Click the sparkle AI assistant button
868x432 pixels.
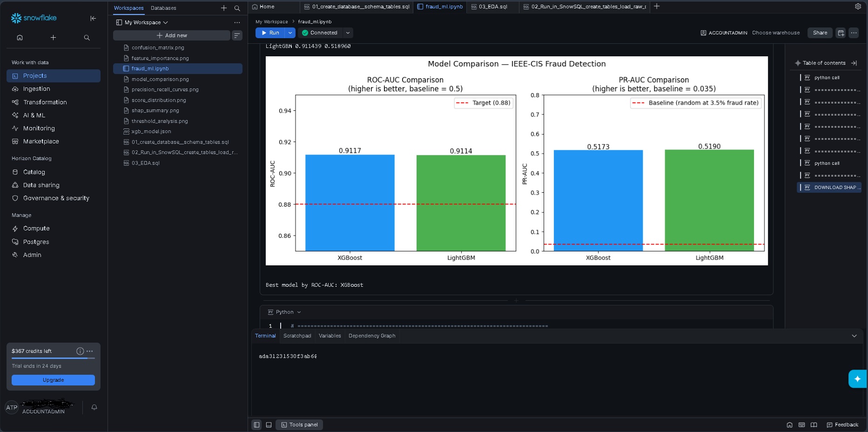point(857,379)
